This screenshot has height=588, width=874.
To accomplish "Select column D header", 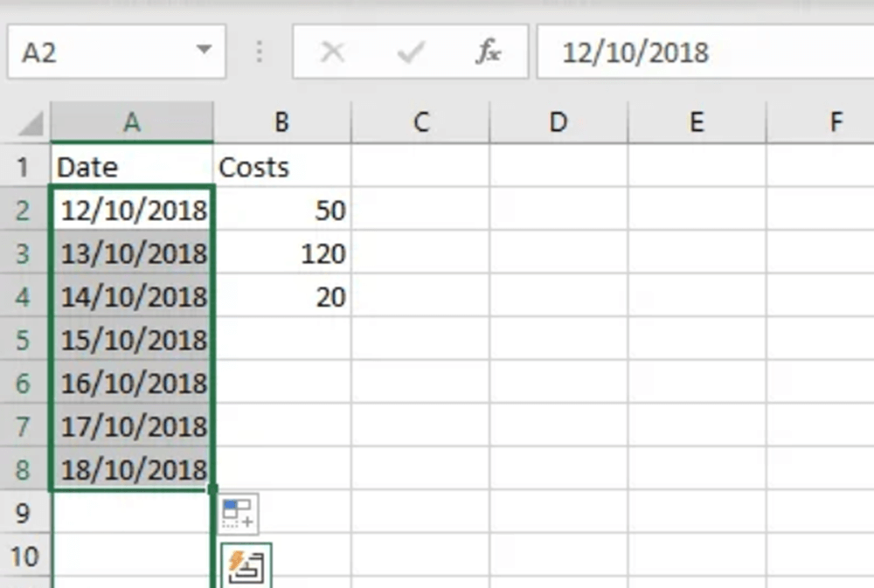I will [558, 123].
